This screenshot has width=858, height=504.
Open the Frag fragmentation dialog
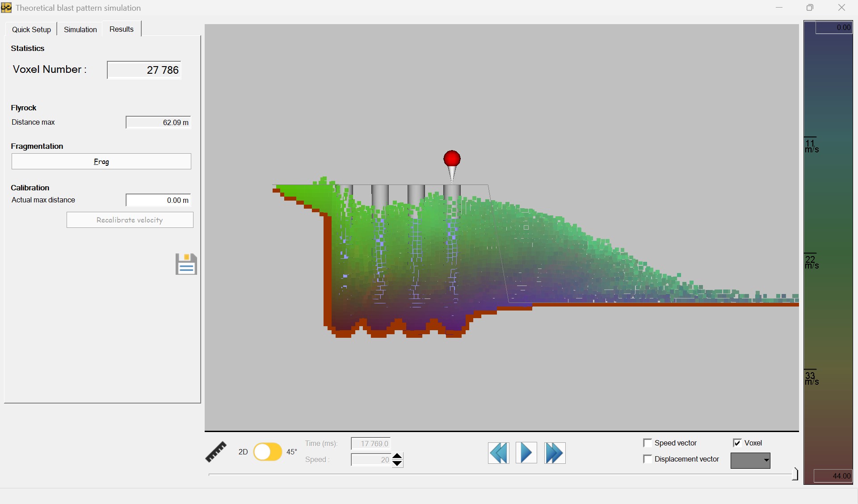[x=101, y=161]
